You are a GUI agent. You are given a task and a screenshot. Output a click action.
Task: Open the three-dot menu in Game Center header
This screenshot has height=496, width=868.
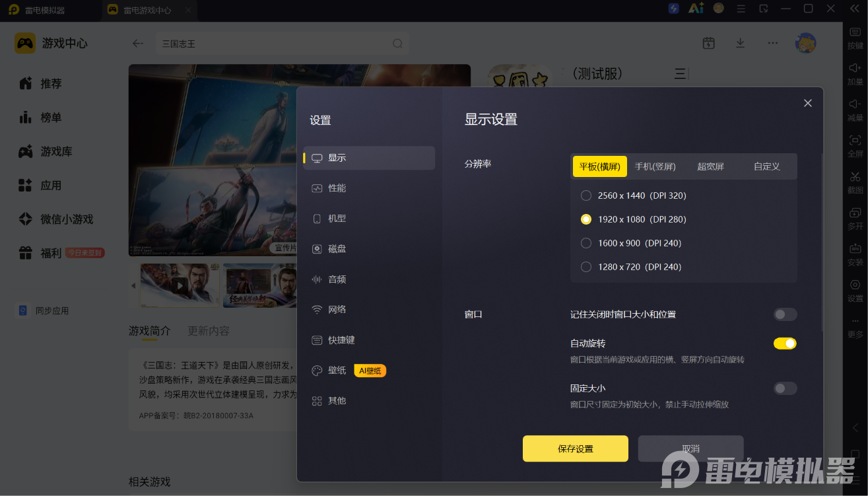(x=773, y=43)
